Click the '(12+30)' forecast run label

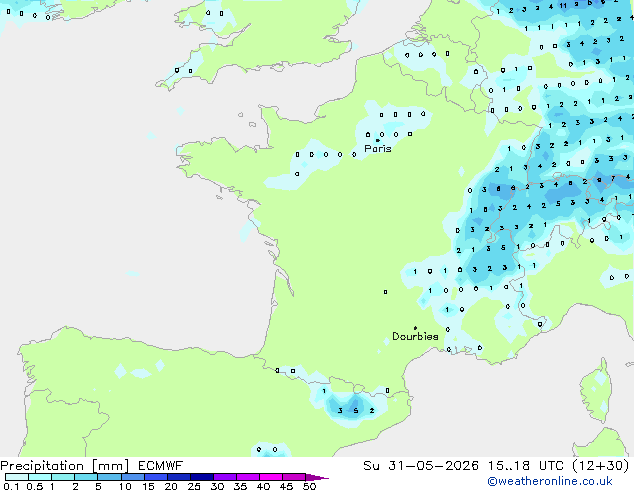point(601,466)
